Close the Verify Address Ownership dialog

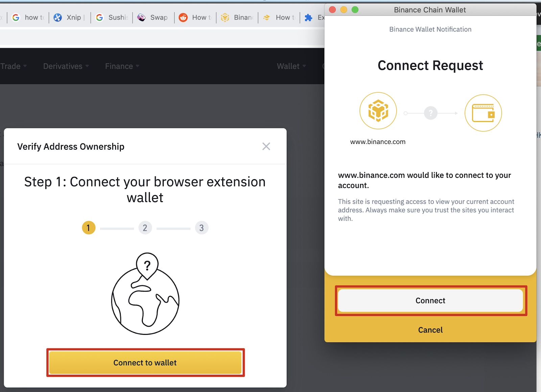(266, 146)
